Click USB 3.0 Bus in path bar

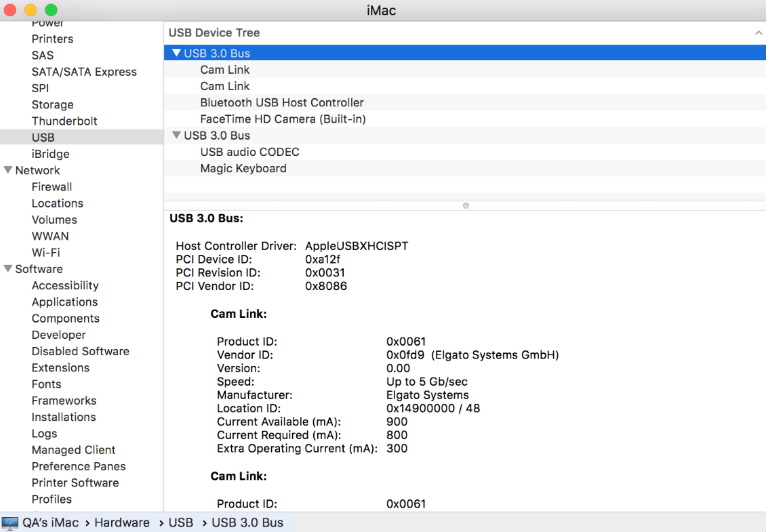coord(247,523)
